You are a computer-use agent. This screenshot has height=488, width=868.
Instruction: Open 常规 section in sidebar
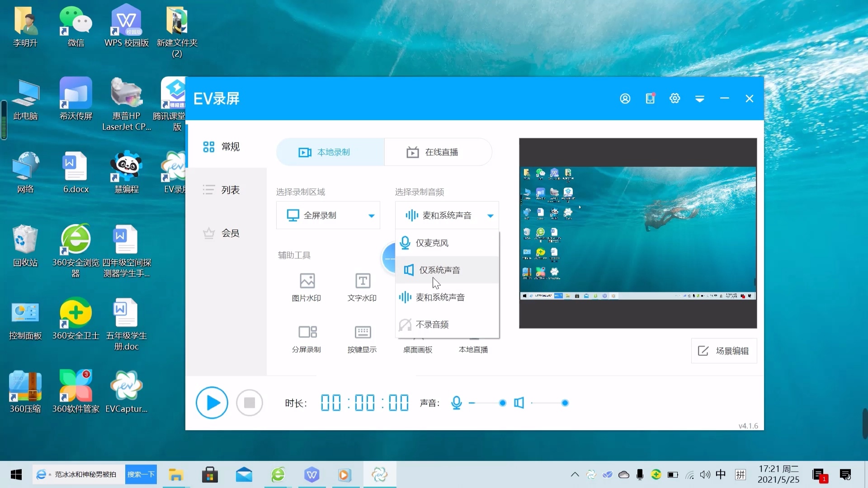(226, 146)
